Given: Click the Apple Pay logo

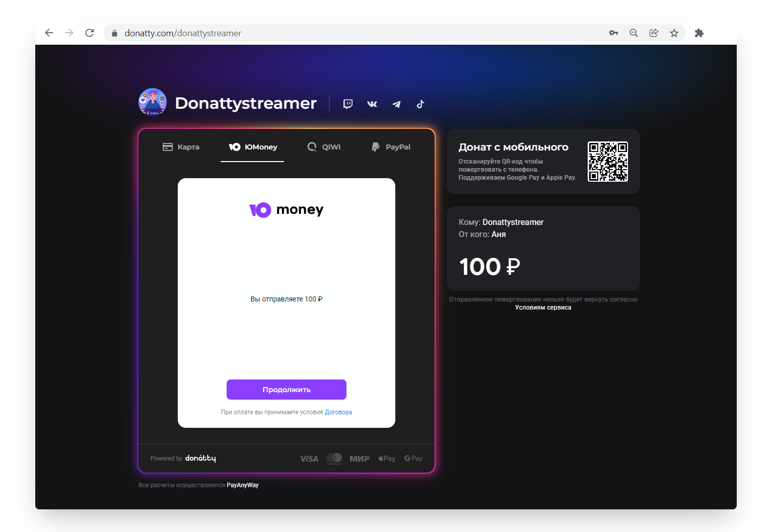Looking at the screenshot, I should (387, 459).
